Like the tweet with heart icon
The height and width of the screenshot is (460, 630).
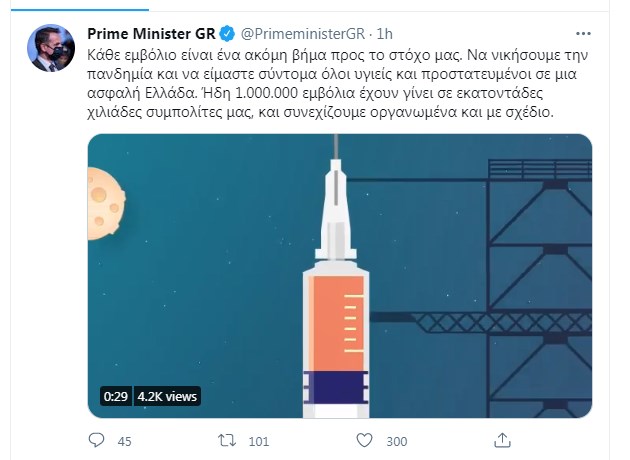(x=364, y=441)
